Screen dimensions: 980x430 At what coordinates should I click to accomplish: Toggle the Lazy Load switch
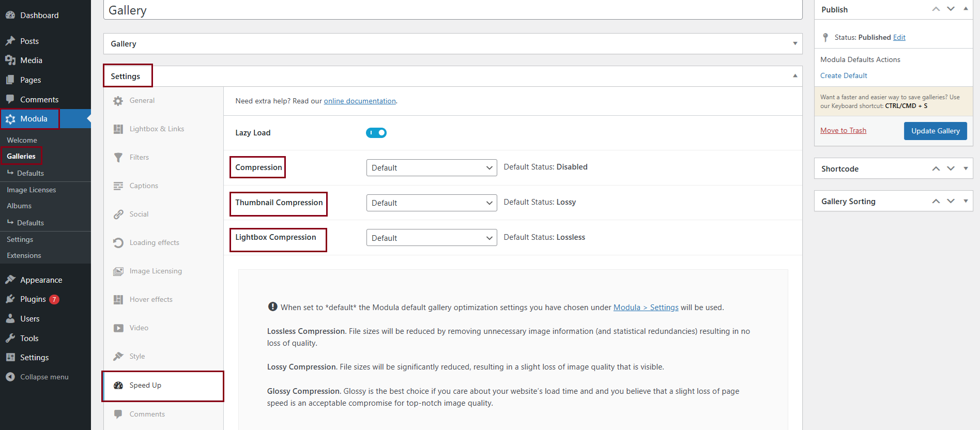[x=376, y=133]
